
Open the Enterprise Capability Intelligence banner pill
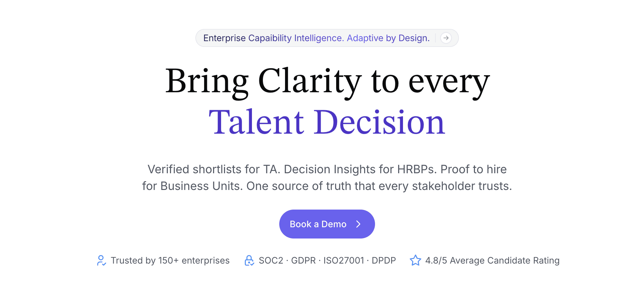[327, 38]
